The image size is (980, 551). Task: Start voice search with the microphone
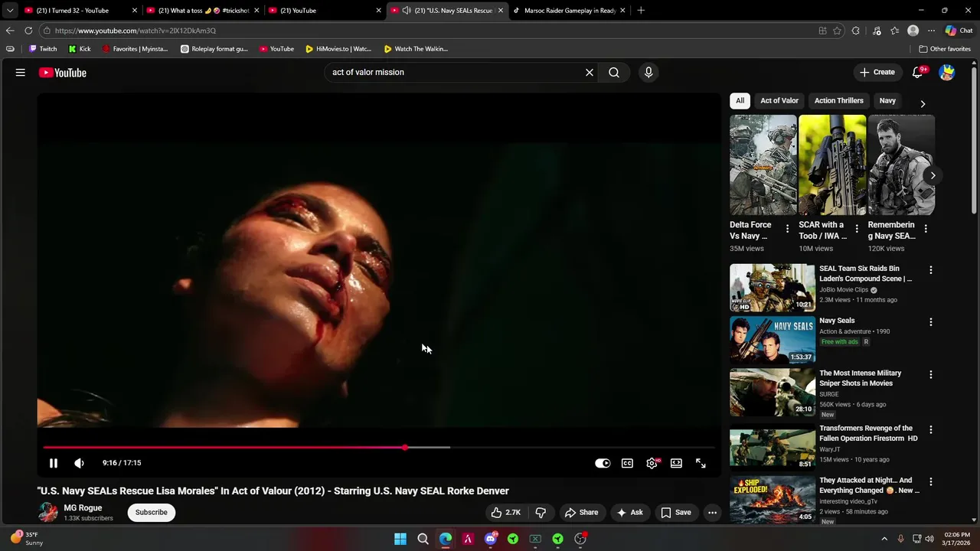648,72
